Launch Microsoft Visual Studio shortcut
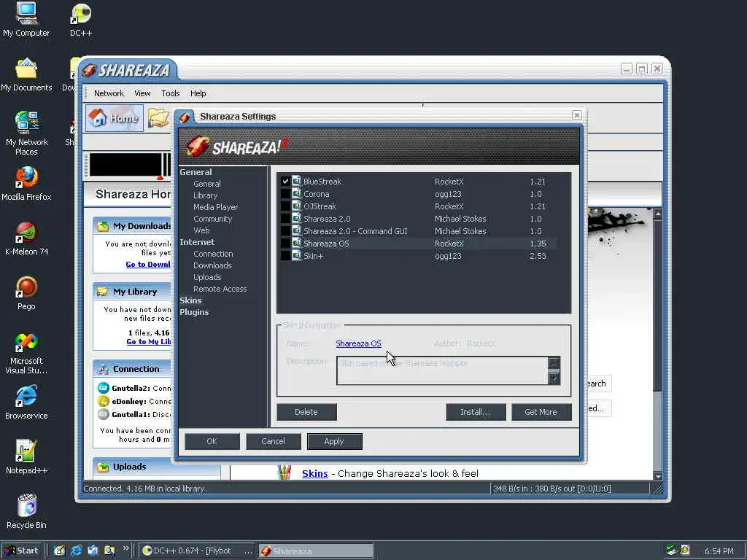Image resolution: width=747 pixels, height=560 pixels. point(26,353)
